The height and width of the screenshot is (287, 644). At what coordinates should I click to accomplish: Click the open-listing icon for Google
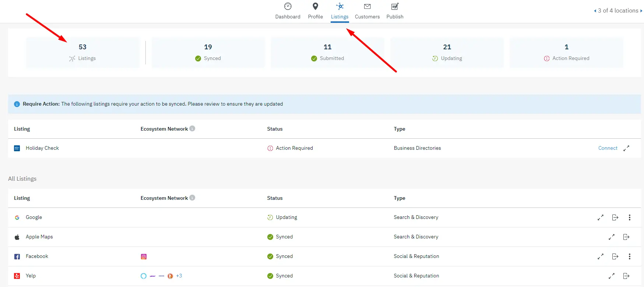(x=615, y=217)
